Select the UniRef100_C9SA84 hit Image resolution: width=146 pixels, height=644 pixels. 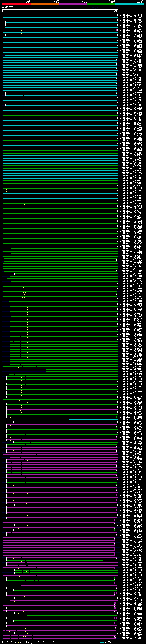pyautogui.click(x=131, y=301)
